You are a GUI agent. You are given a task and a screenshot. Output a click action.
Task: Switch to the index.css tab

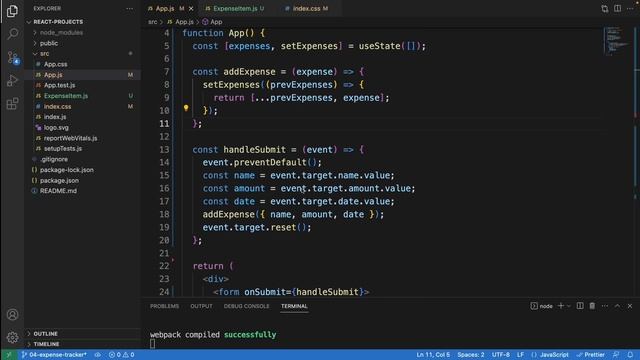click(x=306, y=9)
